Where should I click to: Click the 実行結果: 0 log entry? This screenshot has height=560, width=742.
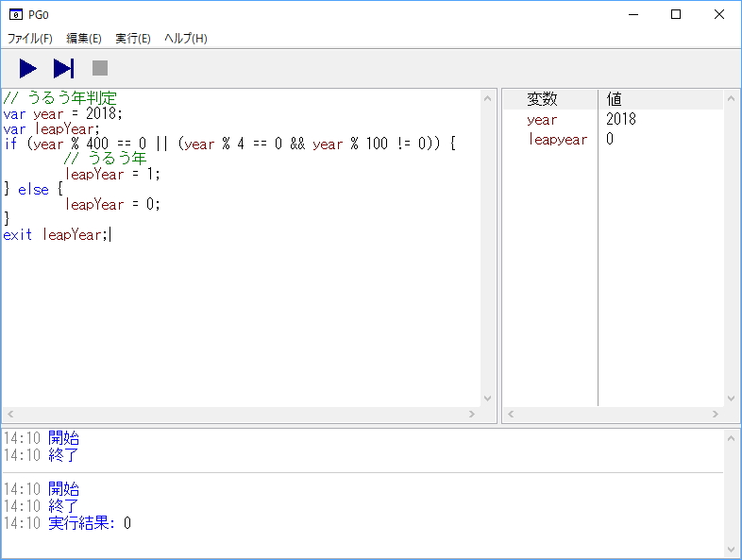[67, 523]
